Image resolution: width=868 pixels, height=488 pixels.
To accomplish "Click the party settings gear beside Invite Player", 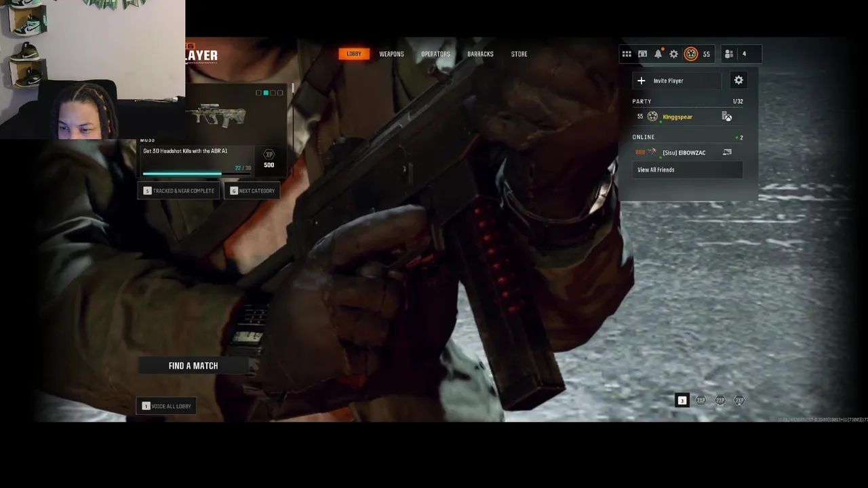I will point(738,80).
